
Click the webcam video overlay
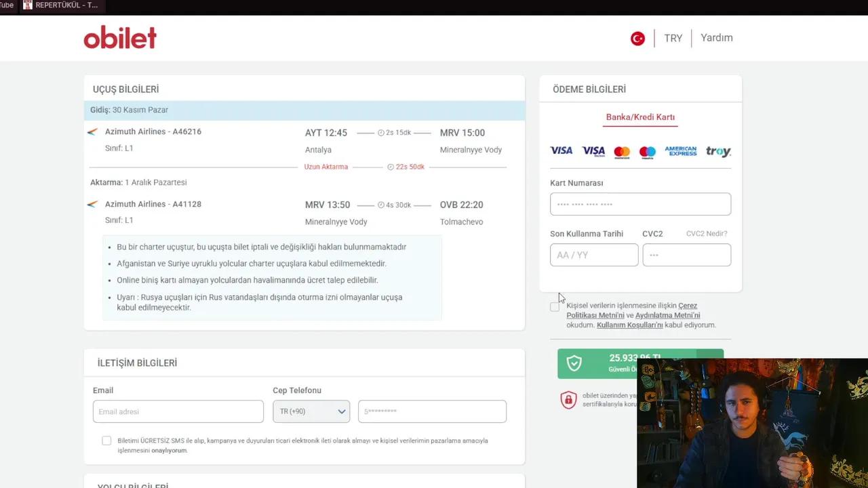[752, 423]
